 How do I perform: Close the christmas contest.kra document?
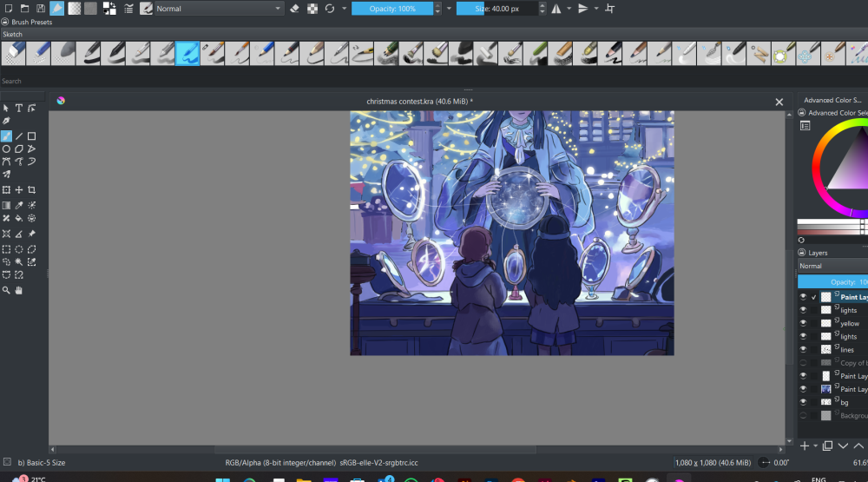click(779, 102)
